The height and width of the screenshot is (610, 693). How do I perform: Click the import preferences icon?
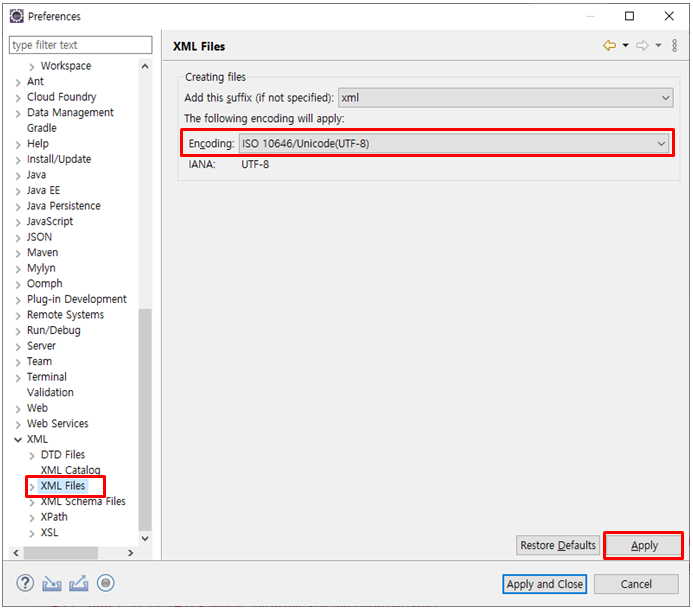[52, 583]
